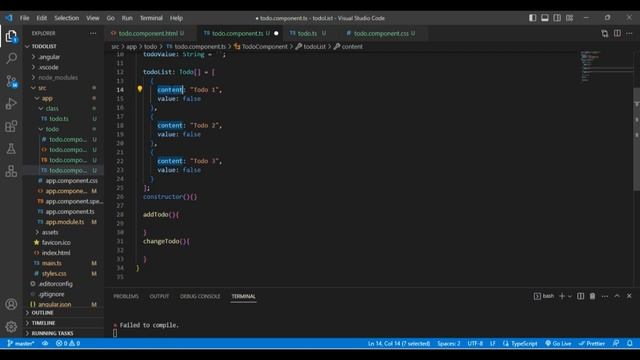The image size is (640, 360).
Task: Open the Accounts menu icon
Action: pyautogui.click(x=11, y=304)
